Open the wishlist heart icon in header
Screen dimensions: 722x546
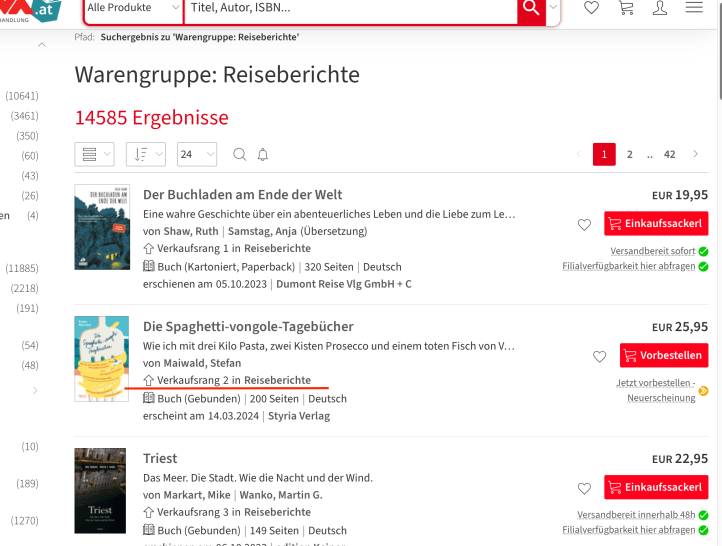click(x=591, y=8)
